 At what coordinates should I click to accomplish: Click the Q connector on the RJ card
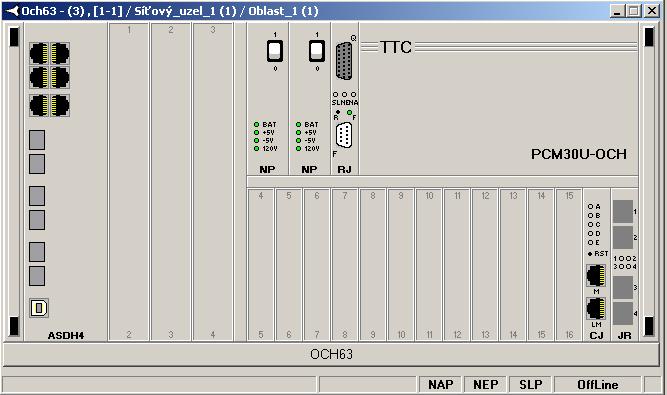[344, 61]
